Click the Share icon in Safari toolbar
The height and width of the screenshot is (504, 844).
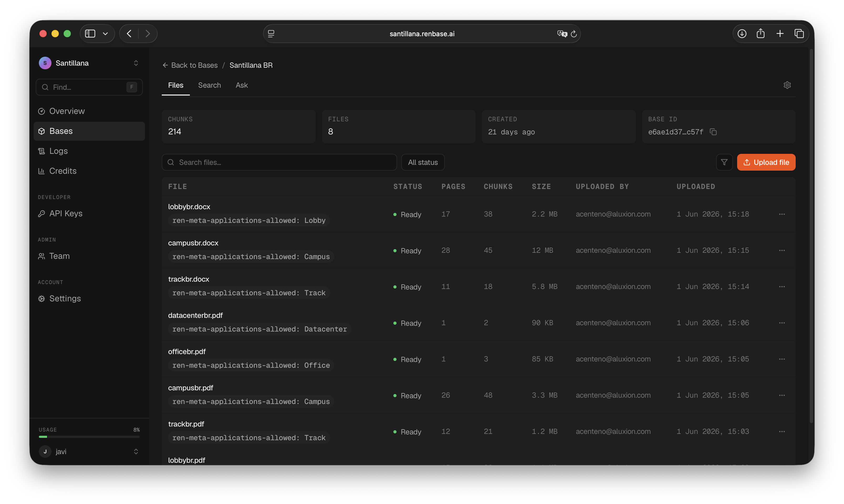pyautogui.click(x=760, y=33)
